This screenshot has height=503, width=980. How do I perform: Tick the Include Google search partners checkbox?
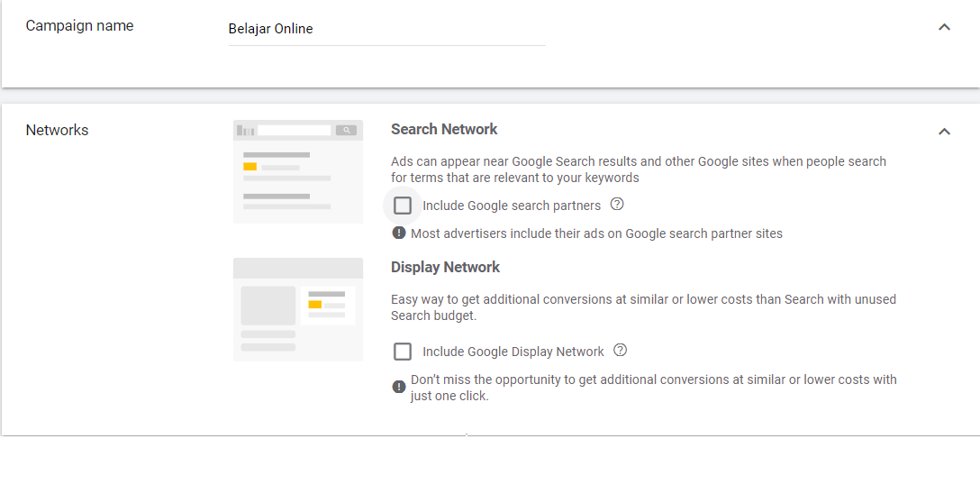coord(403,206)
